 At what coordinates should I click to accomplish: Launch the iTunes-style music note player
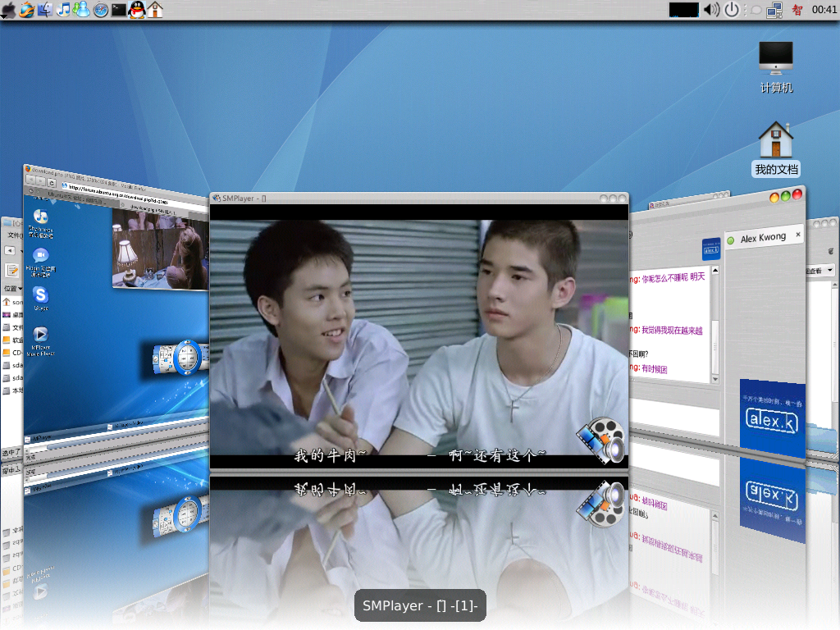[63, 9]
